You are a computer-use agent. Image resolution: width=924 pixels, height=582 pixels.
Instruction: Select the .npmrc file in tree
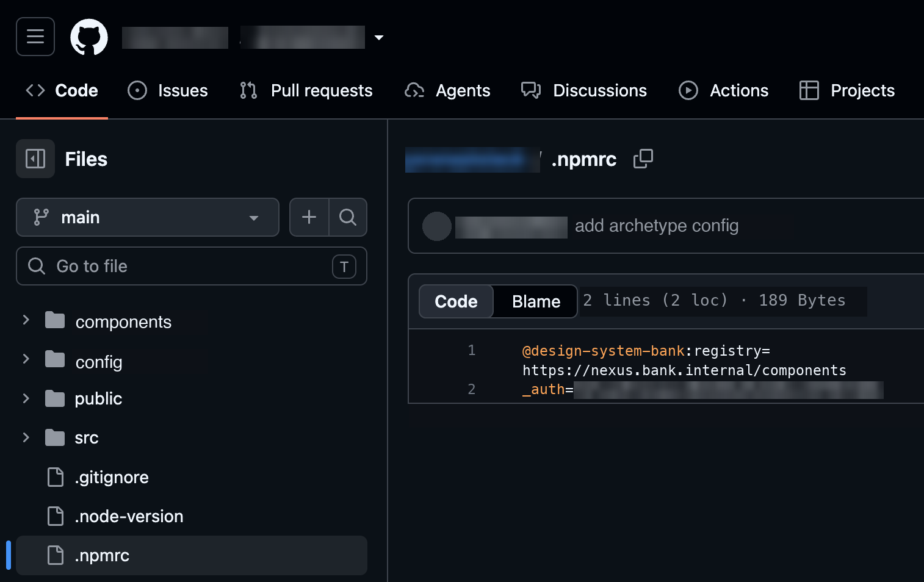192,555
